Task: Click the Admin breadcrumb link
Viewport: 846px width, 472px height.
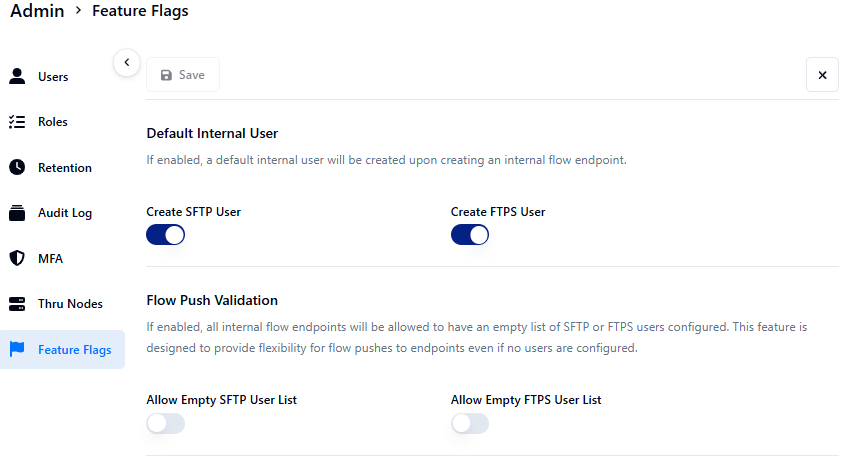Action: [x=37, y=11]
